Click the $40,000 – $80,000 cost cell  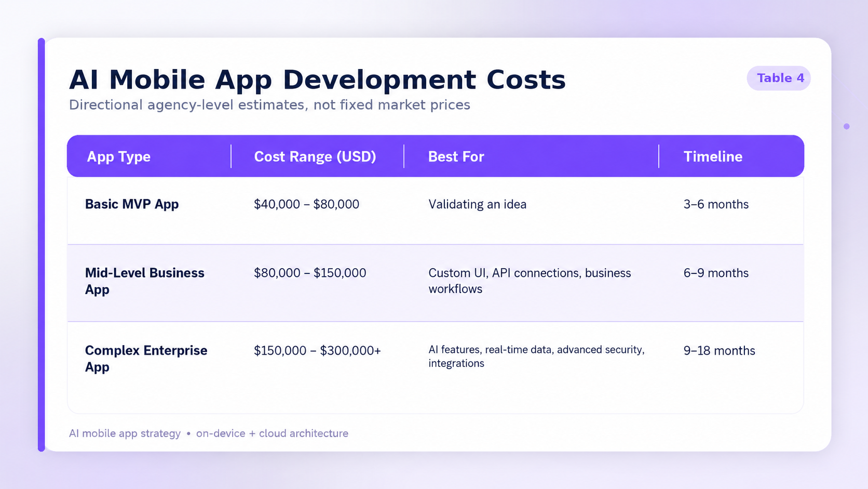point(306,204)
